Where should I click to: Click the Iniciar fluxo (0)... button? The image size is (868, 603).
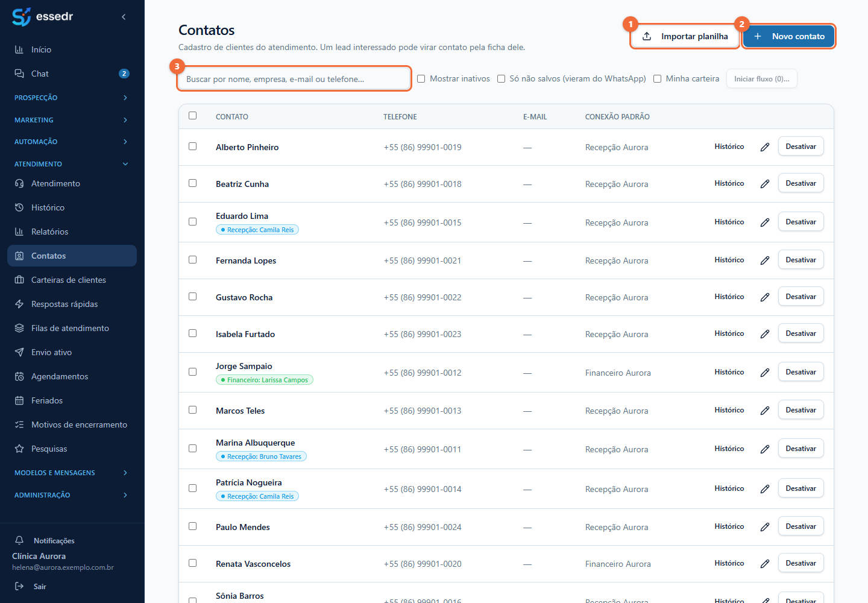[x=762, y=79]
